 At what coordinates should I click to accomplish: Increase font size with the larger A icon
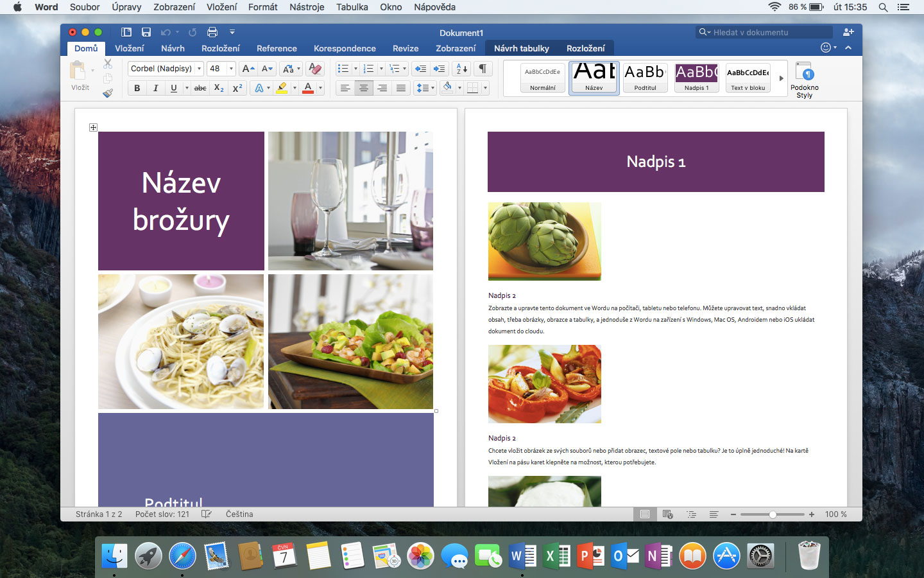pyautogui.click(x=248, y=69)
